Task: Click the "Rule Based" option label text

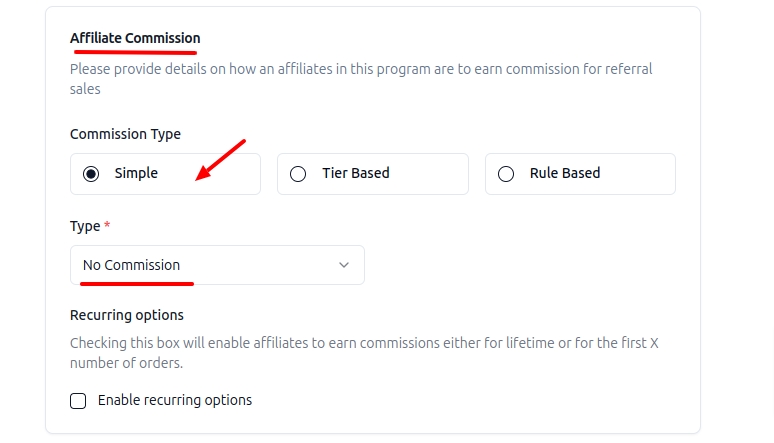Action: [x=565, y=173]
